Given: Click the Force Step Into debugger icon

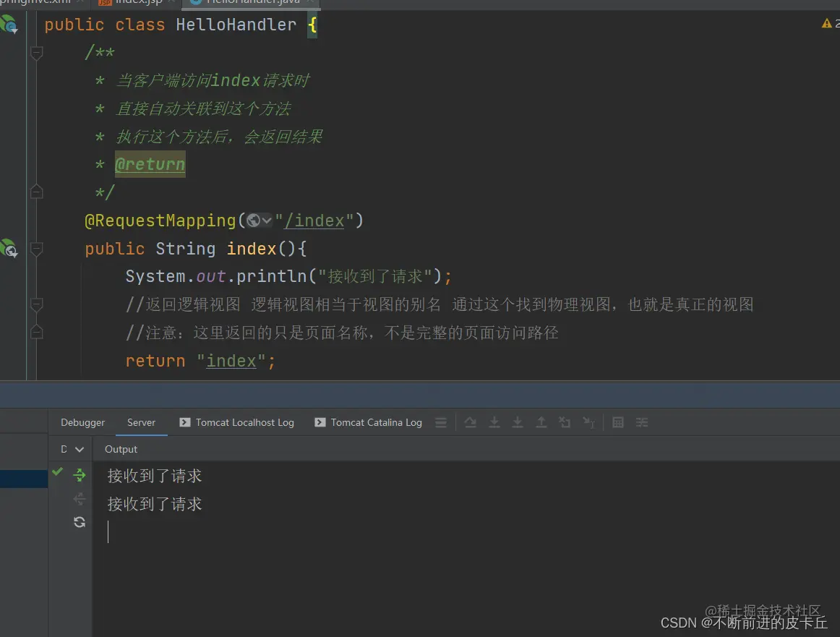Looking at the screenshot, I should pyautogui.click(x=518, y=423).
